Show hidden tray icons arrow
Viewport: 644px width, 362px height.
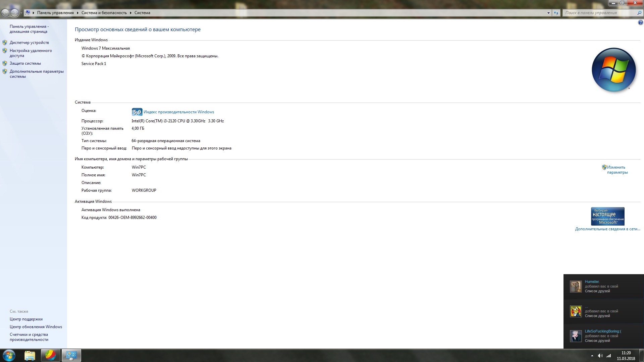[x=592, y=356]
